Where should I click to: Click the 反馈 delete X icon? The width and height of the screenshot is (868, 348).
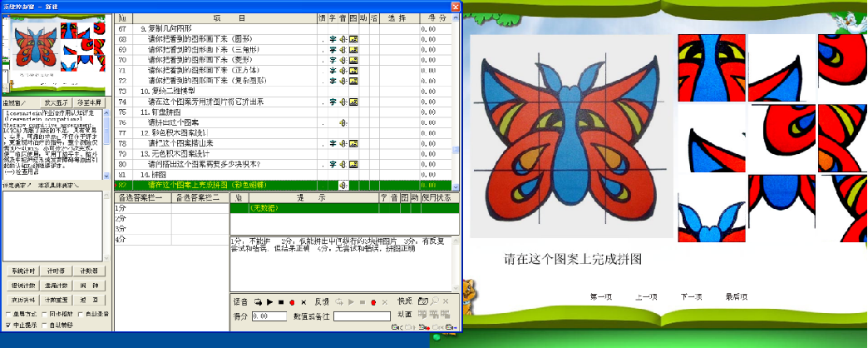[x=385, y=302]
